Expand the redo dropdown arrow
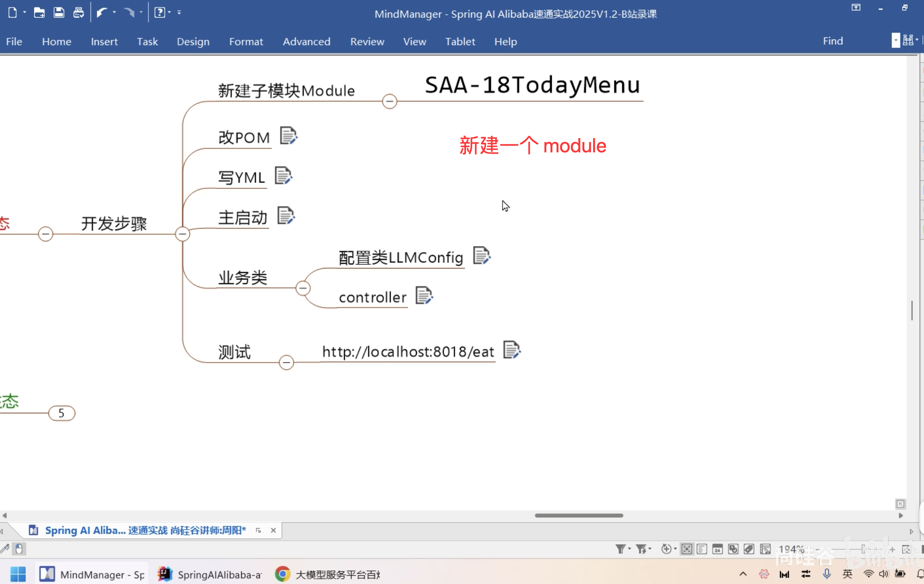 [141, 12]
